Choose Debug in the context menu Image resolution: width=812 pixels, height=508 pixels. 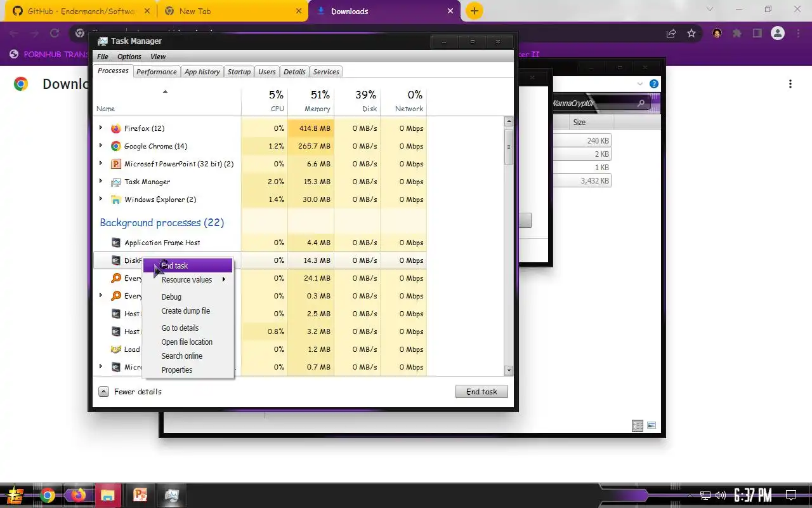click(x=188, y=297)
